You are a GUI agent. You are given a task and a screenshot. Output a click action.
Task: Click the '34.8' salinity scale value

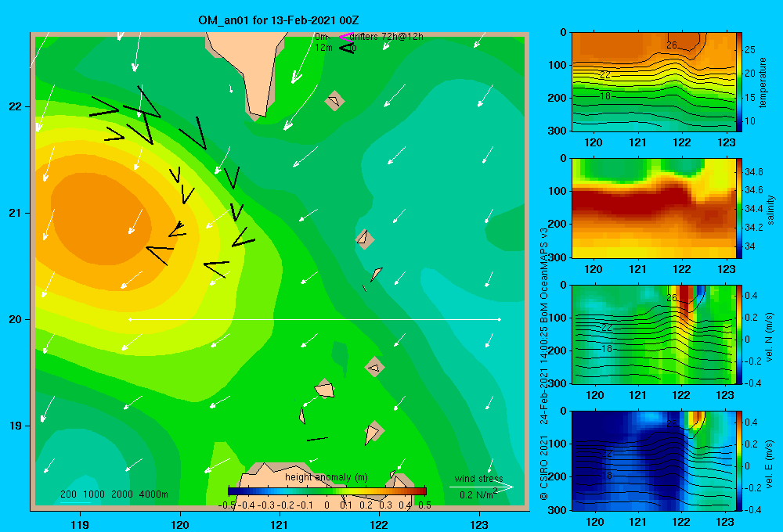click(x=754, y=171)
